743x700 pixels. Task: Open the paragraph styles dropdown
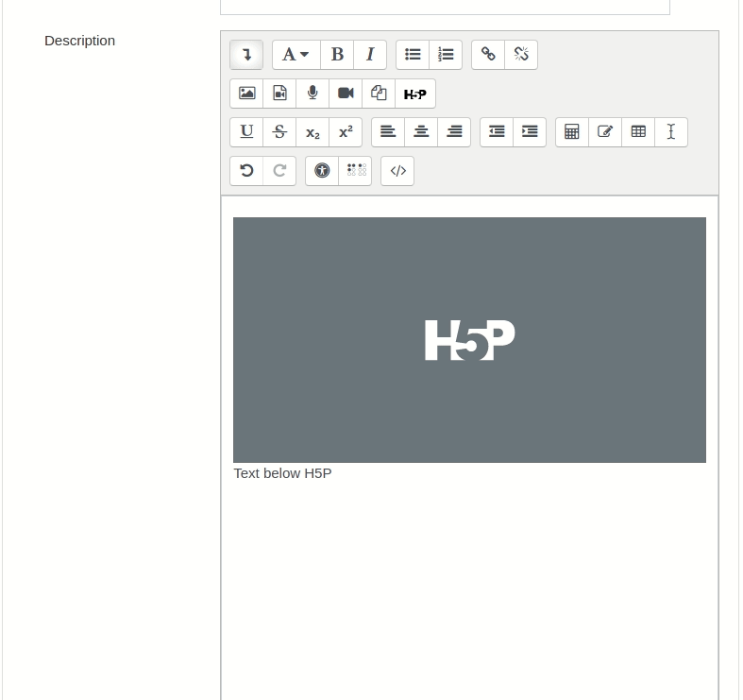[x=296, y=55]
